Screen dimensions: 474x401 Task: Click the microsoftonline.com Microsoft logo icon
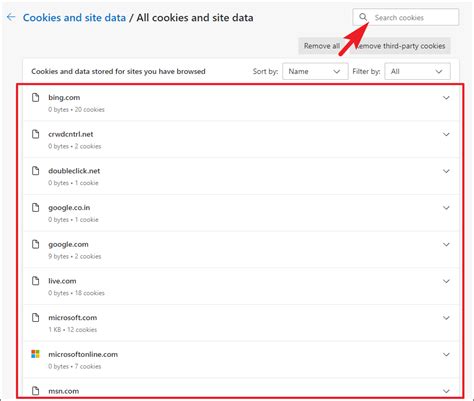click(x=35, y=354)
